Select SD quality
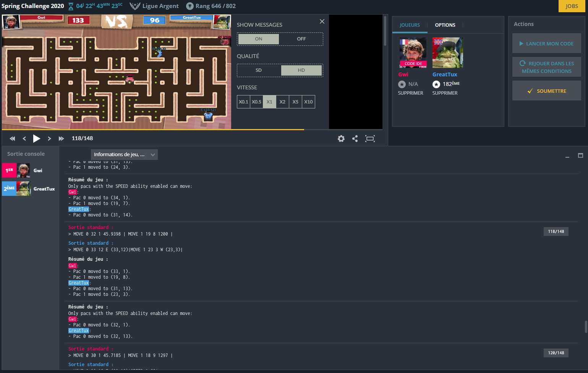This screenshot has width=588, height=373. pyautogui.click(x=259, y=70)
